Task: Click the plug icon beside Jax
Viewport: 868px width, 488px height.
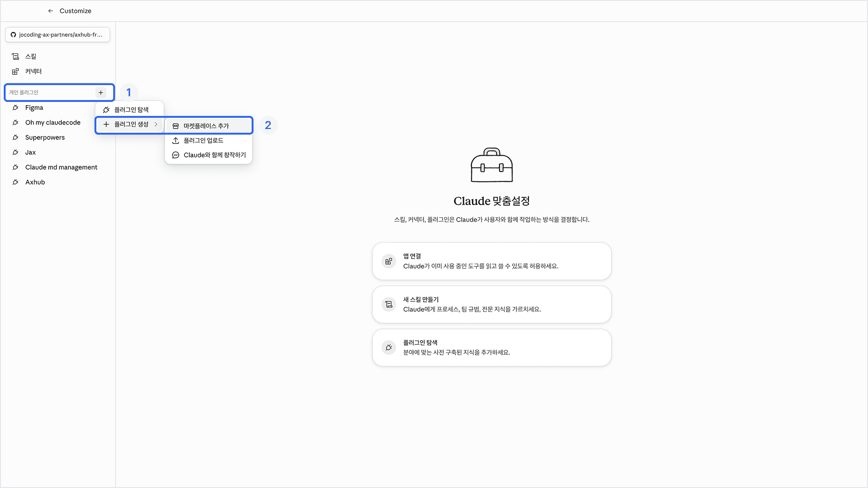Action: pos(15,152)
